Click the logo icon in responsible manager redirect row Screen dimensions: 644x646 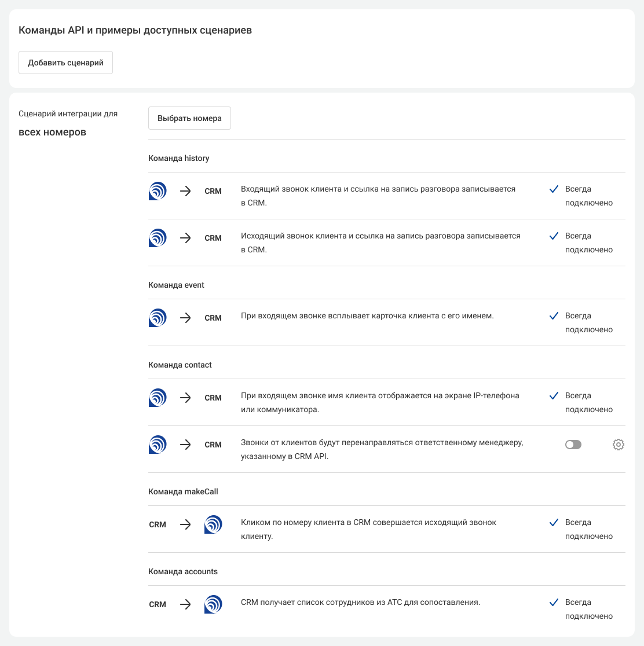tap(158, 445)
